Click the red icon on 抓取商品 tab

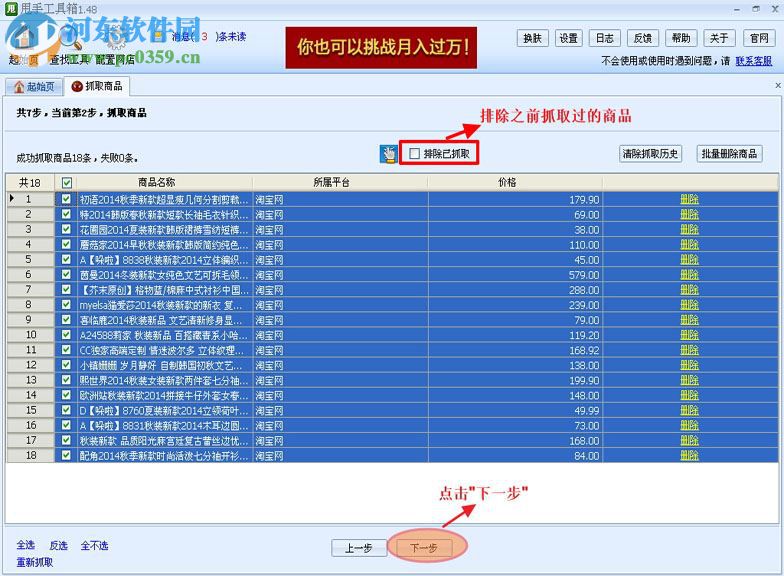click(x=77, y=86)
